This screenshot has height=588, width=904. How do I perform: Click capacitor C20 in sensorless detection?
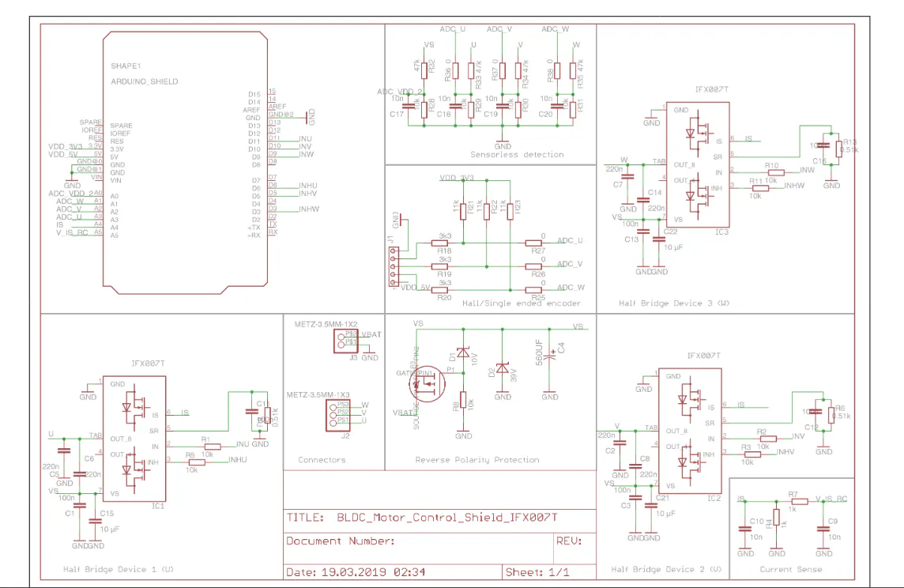[557, 106]
